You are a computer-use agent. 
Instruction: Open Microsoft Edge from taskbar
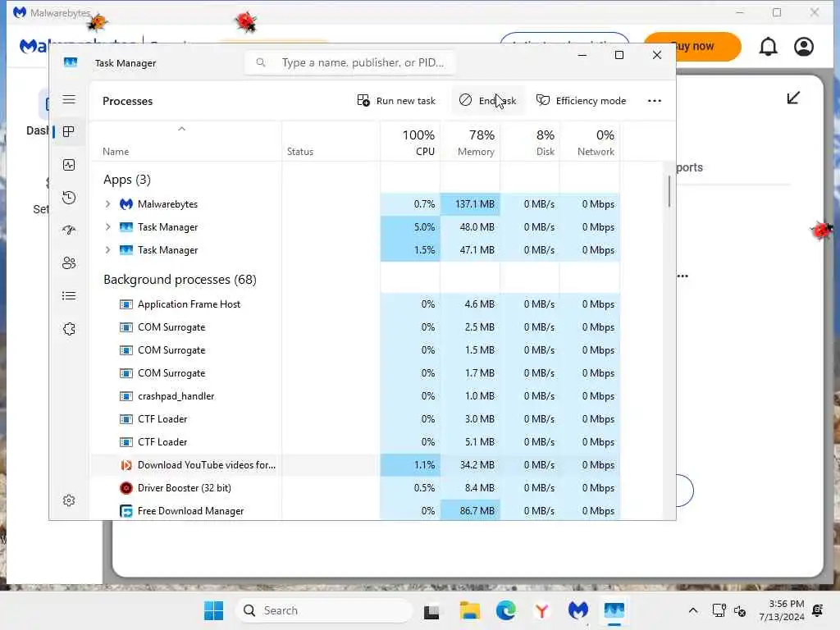(505, 610)
